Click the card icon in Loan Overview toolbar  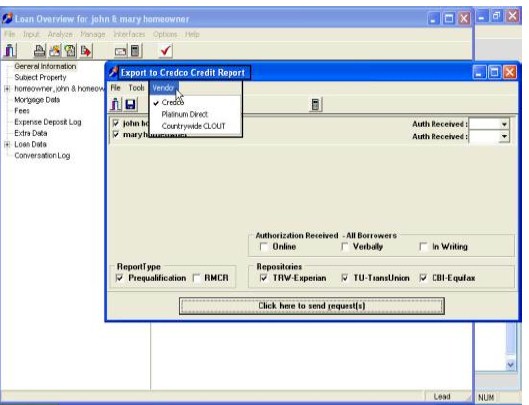pos(120,51)
